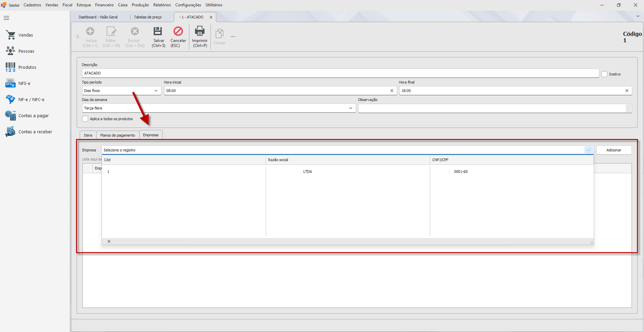Switch to the Itens tab
Viewport: 644px width, 332px height.
tap(88, 135)
